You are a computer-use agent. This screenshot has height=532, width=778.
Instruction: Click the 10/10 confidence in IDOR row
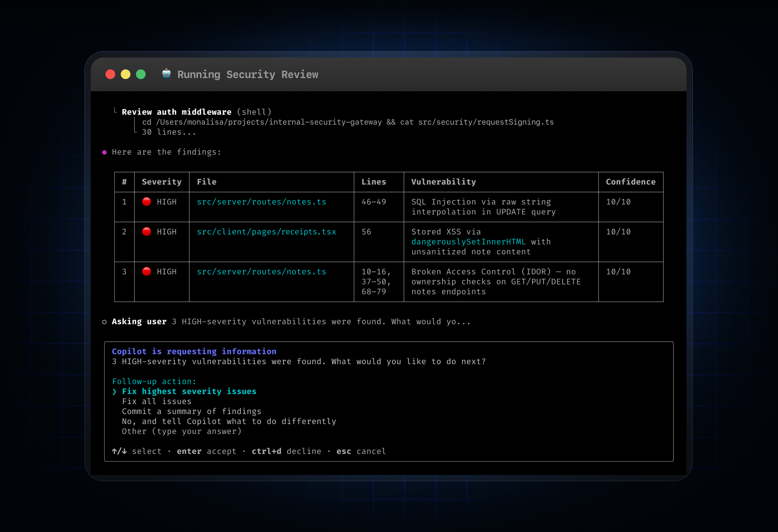point(618,272)
